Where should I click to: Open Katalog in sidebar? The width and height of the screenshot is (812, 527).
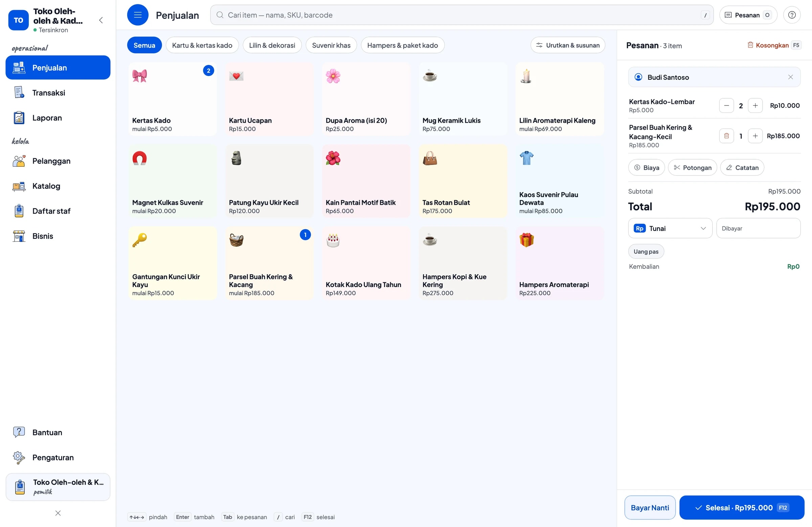tap(58, 186)
